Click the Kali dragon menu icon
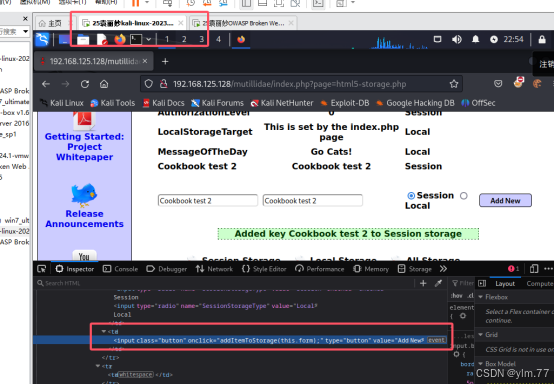554x385 pixels. (x=42, y=39)
